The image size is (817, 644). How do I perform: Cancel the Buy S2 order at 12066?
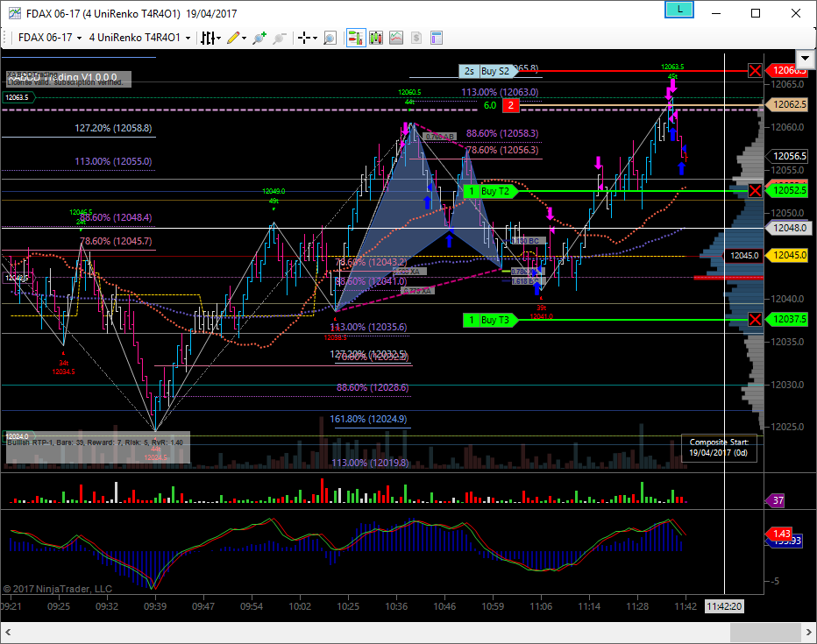pos(755,70)
